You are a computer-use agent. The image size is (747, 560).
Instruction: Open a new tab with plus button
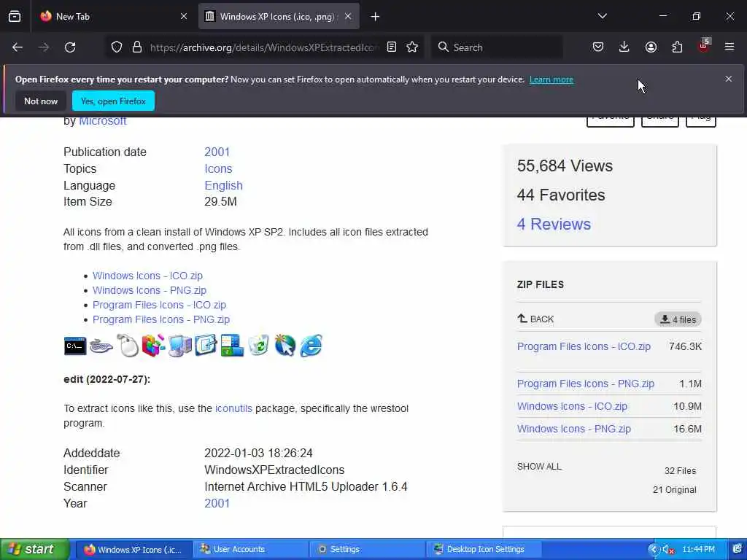pos(376,17)
